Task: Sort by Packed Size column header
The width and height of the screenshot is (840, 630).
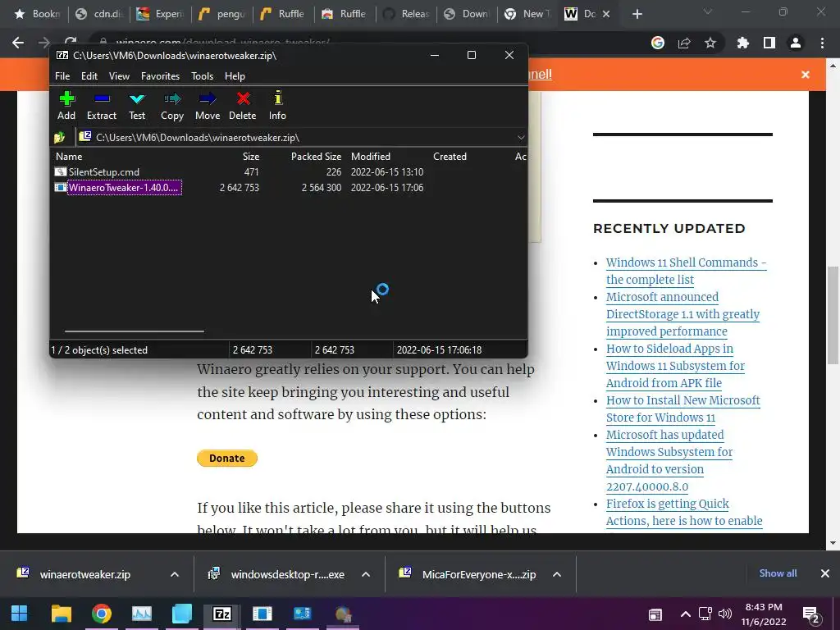Action: [x=316, y=157]
